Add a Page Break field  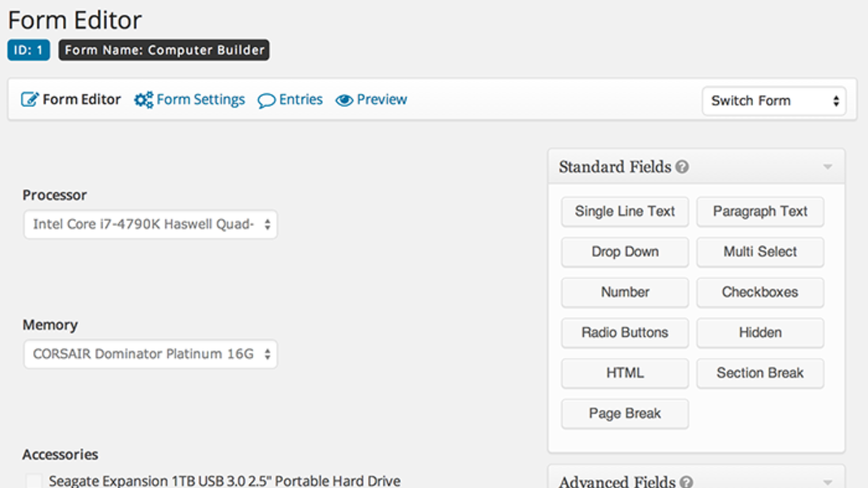pos(624,413)
